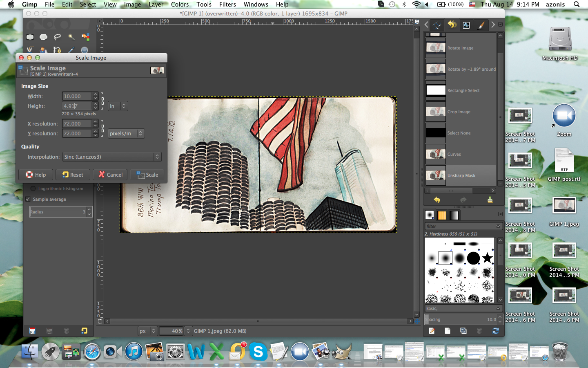Viewport: 588px width, 368px height.
Task: Open status bar unit dropdown 'px'
Action: pos(148,331)
